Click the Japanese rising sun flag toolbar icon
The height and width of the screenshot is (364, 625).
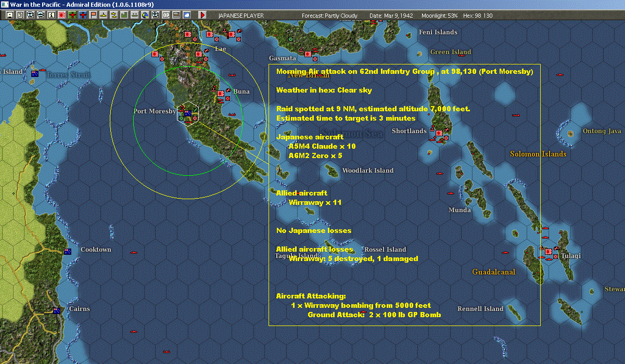(x=62, y=15)
